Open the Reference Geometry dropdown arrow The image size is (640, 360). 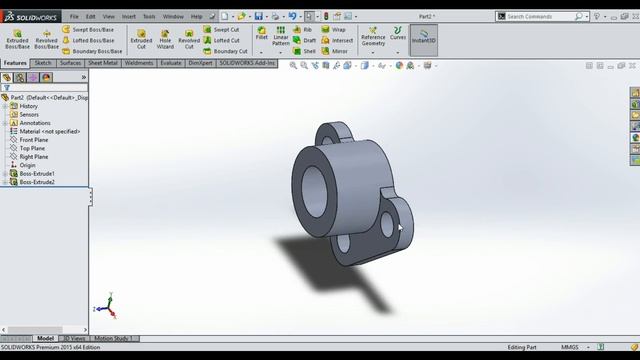(x=373, y=53)
